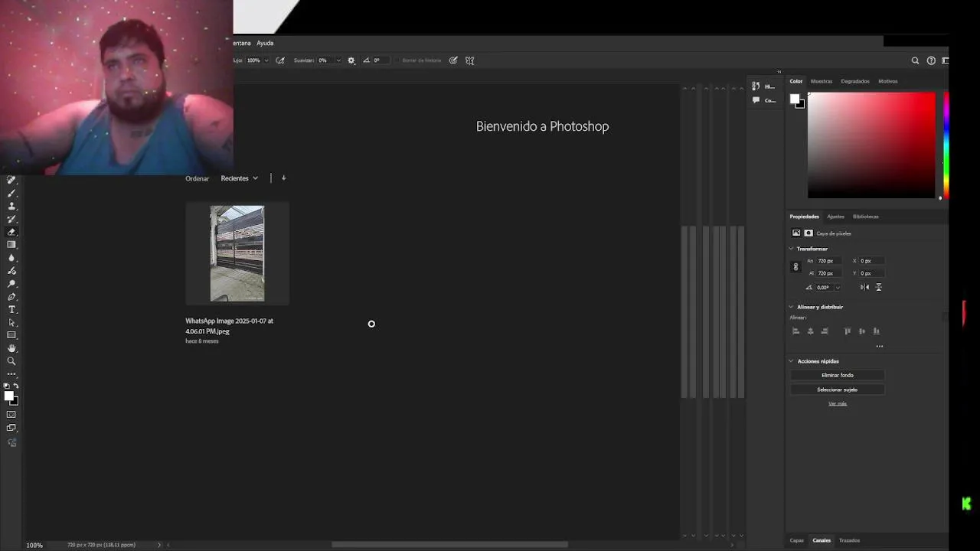
Task: Pick a color in the color field
Action: (x=871, y=145)
